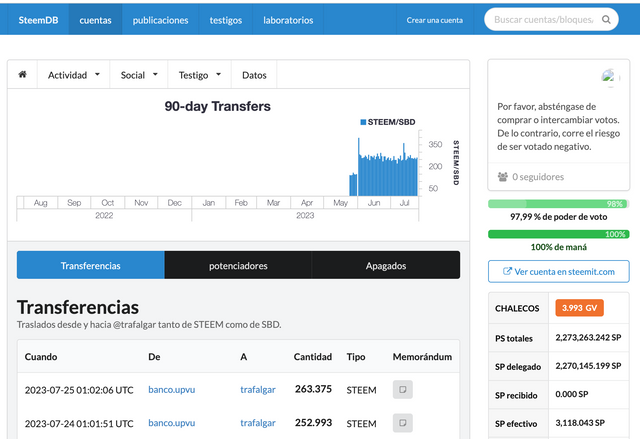
Task: Click the search magnifier icon
Action: tap(606, 20)
